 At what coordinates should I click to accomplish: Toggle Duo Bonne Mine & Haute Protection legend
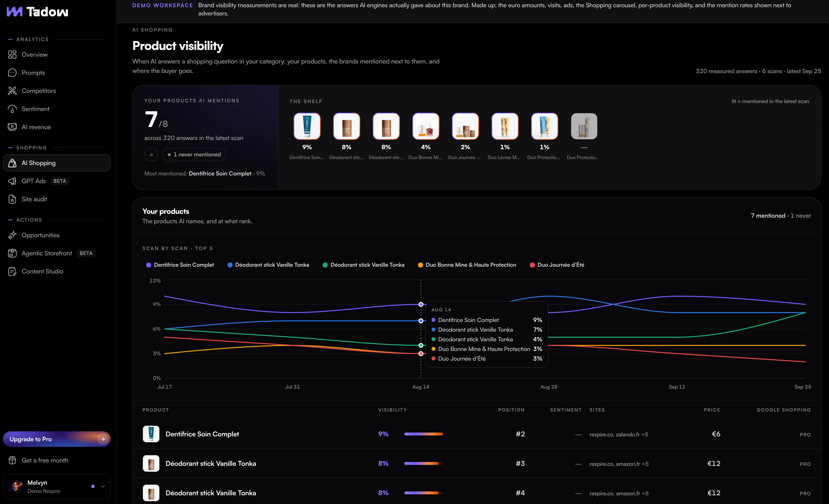pyautogui.click(x=467, y=265)
